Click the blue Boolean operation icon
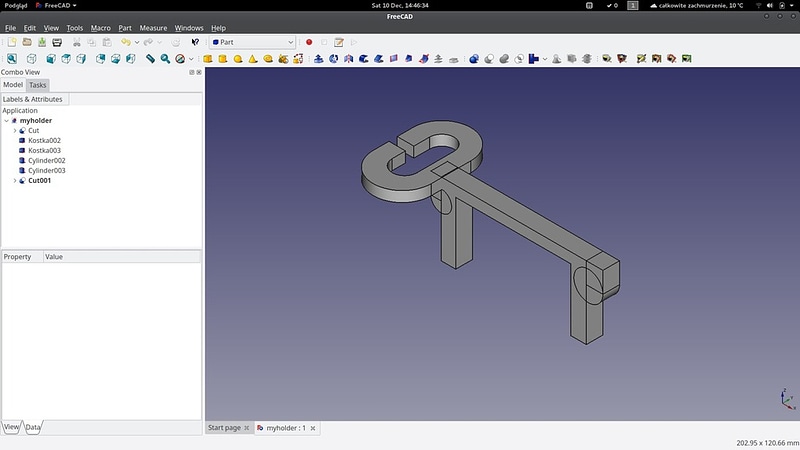The image size is (800, 450). [x=474, y=59]
